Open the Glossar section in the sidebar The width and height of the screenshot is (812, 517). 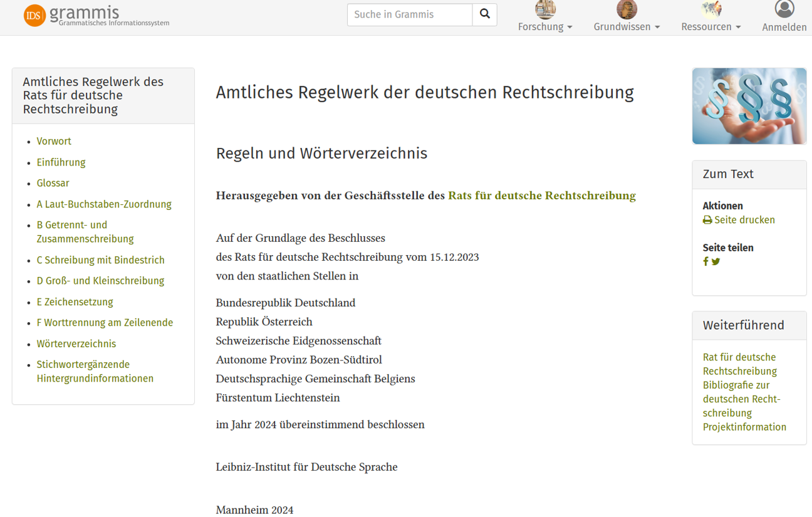click(x=53, y=183)
